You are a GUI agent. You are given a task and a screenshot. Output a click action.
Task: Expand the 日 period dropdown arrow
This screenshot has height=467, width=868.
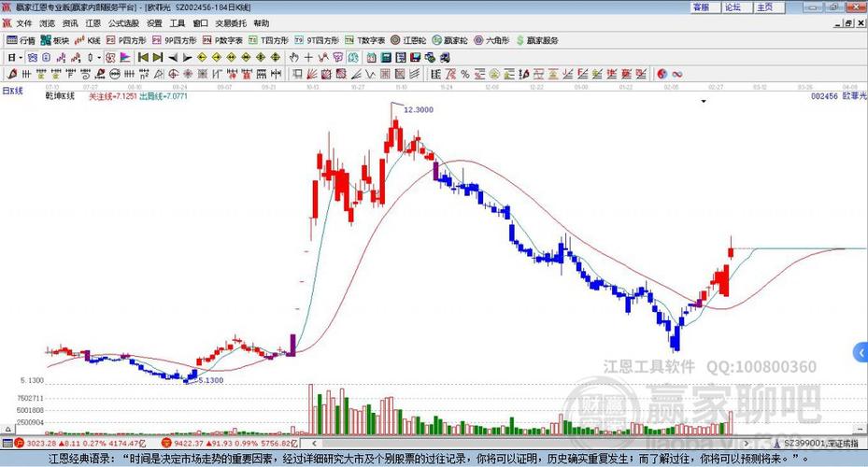click(18, 57)
